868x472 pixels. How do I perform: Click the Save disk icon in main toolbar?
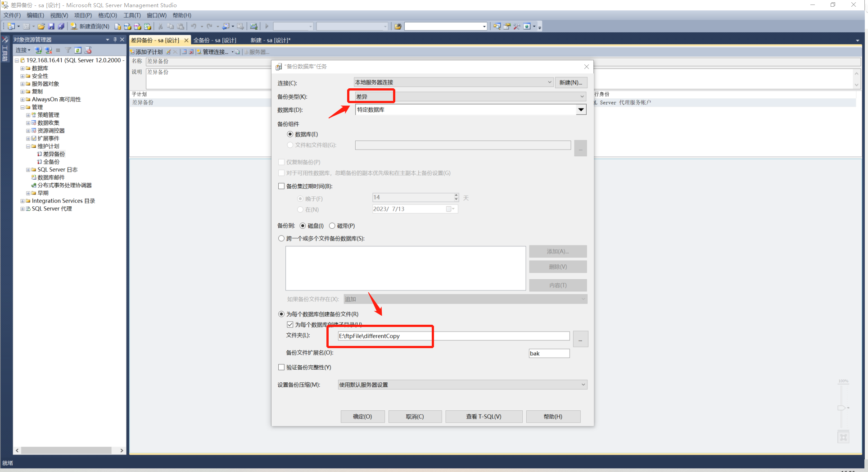[x=51, y=26]
